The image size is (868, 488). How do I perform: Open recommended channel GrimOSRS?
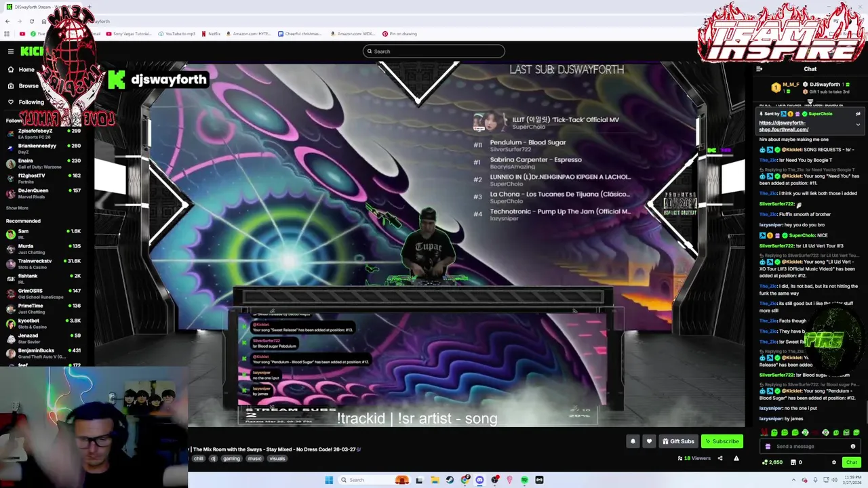click(43, 293)
